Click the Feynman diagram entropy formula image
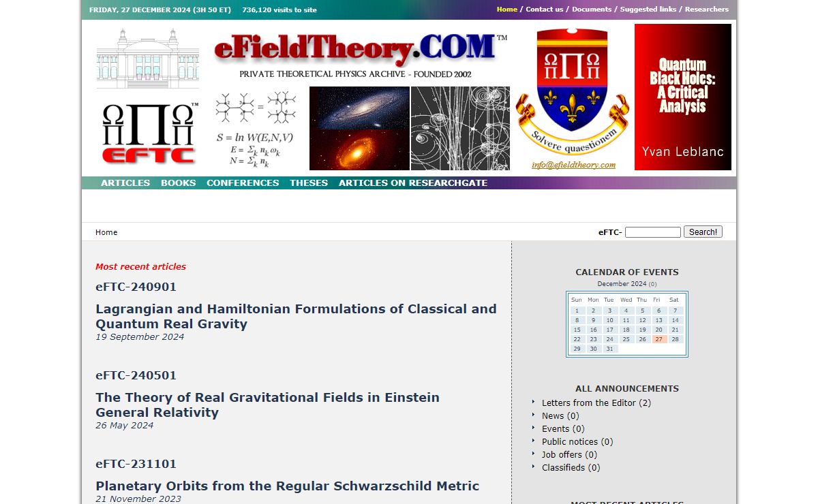818x504 pixels. point(255,129)
